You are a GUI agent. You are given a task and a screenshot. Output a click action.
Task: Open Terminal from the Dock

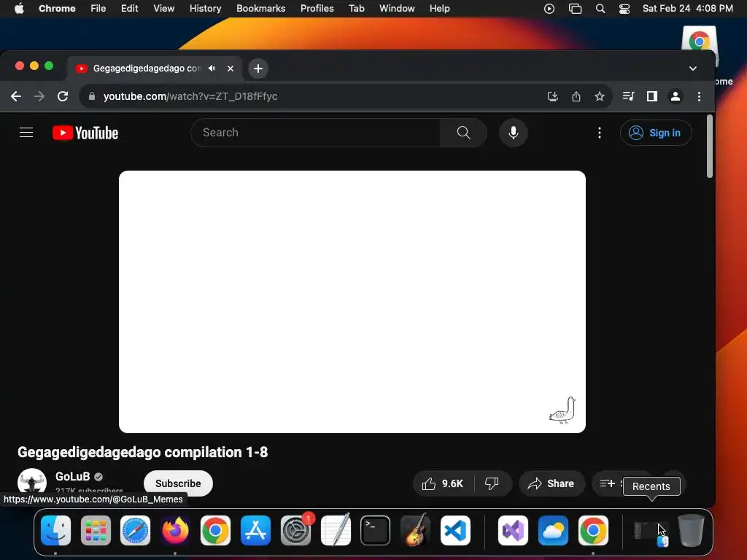(x=376, y=530)
